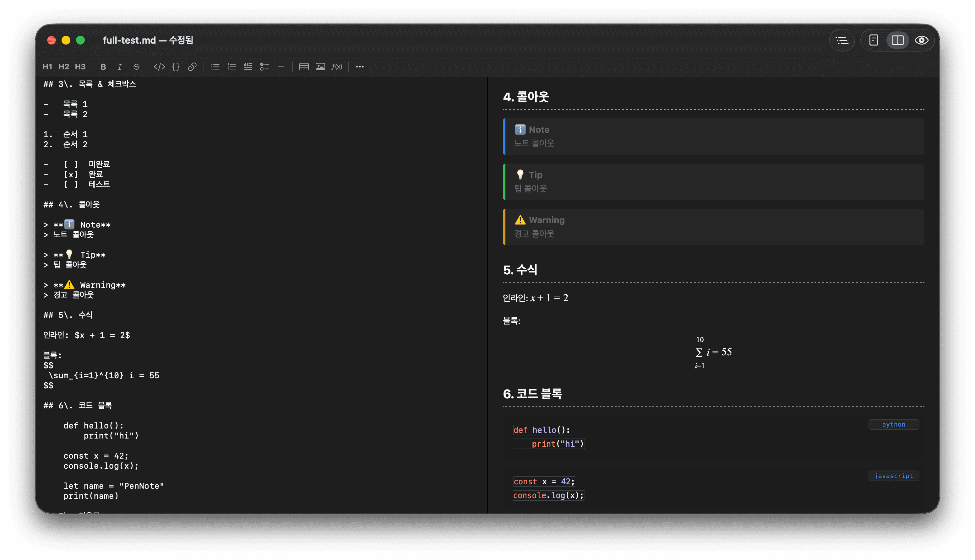Toggle bold formatting

103,67
